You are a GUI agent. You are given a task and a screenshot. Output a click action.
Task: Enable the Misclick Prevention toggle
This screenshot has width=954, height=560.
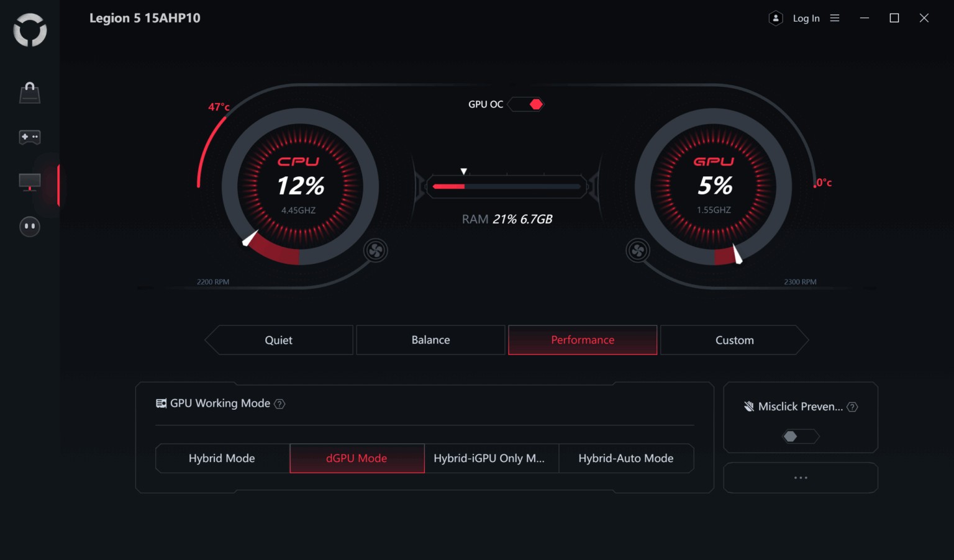801,436
